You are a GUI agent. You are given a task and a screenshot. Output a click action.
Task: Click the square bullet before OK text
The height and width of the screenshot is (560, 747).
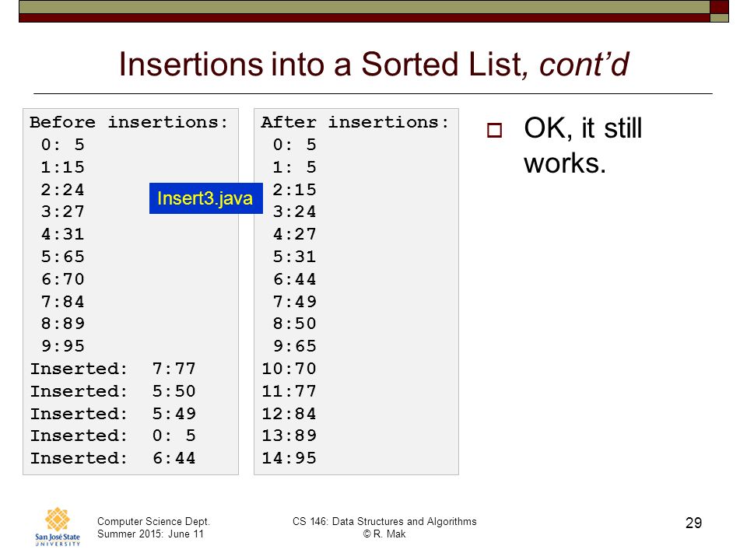tap(495, 131)
